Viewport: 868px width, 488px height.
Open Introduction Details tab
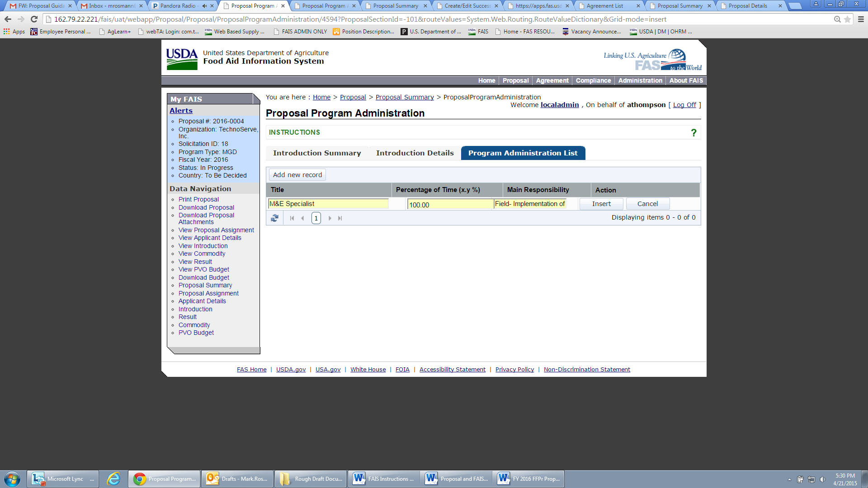415,153
